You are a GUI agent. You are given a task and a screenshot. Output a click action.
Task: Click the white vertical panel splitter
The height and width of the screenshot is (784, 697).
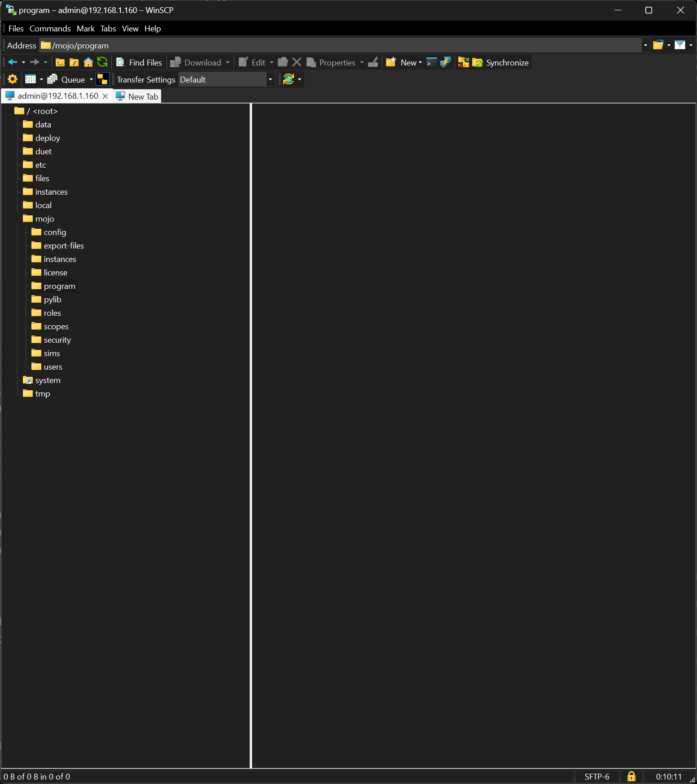click(x=251, y=436)
